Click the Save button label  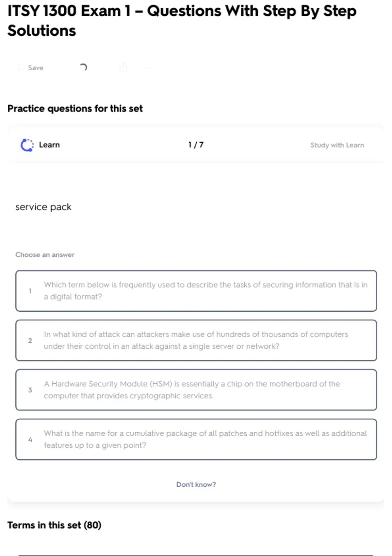(x=36, y=68)
